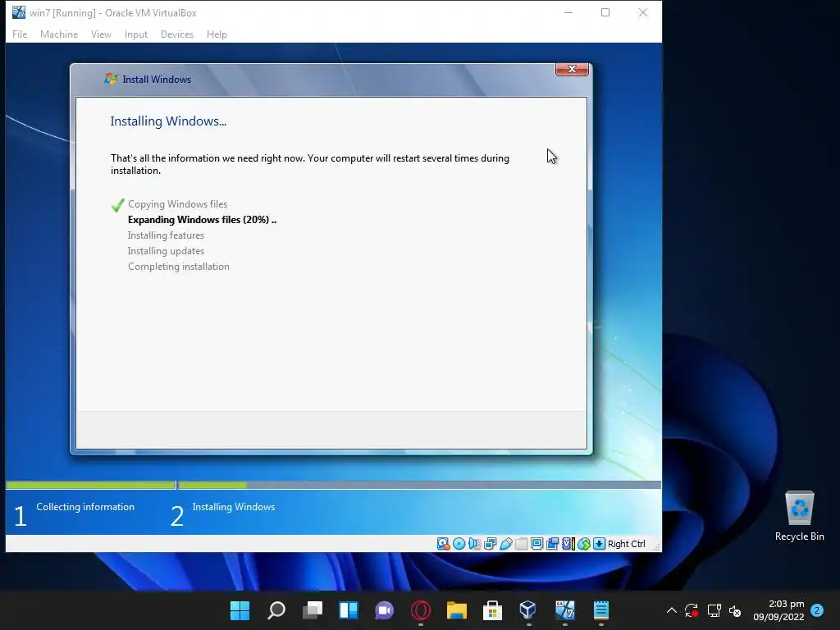
Task: Open Microsoft Store from the taskbar
Action: coord(492,610)
